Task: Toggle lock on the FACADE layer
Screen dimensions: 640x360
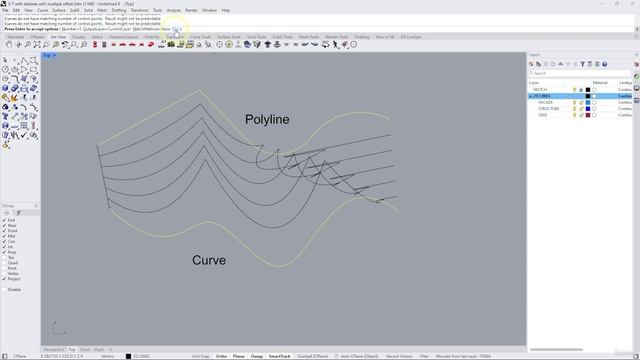Action: (x=581, y=102)
